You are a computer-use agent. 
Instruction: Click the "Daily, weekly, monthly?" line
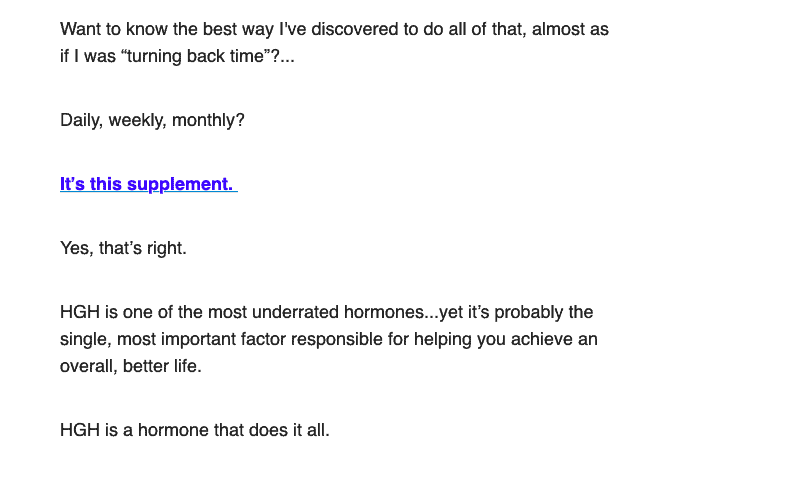coord(152,121)
